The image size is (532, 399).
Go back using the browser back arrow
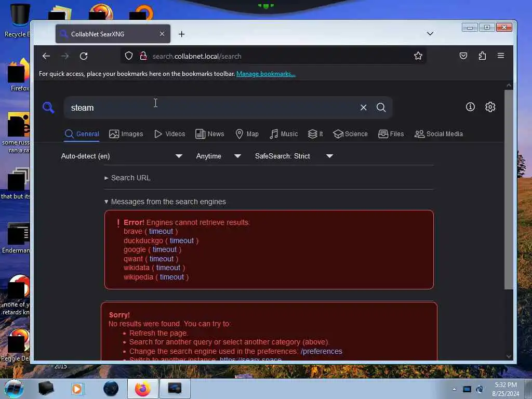(x=46, y=56)
